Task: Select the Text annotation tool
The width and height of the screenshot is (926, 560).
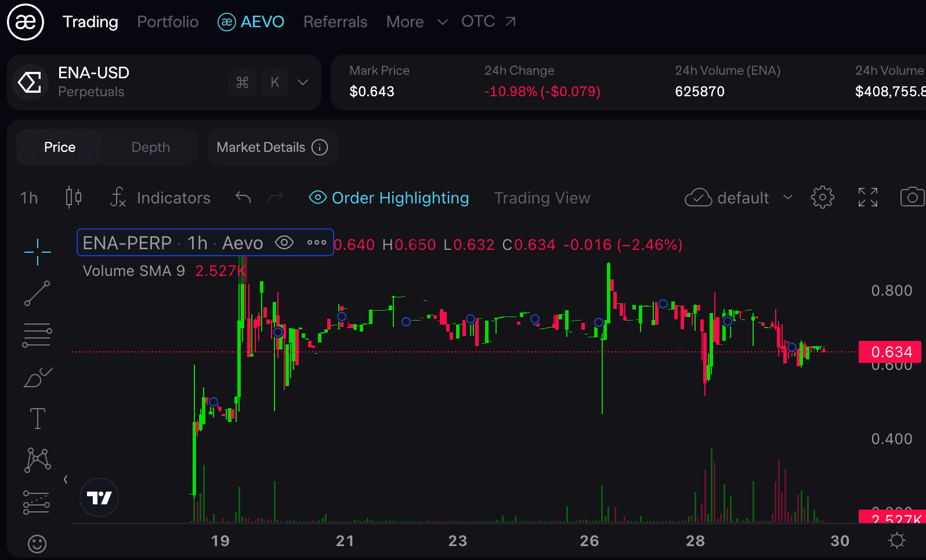Action: click(x=37, y=419)
